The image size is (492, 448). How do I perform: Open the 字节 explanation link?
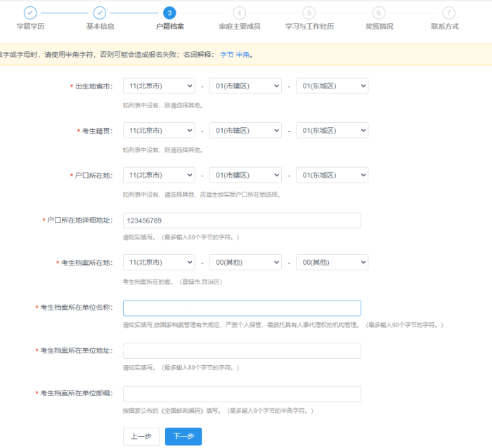click(x=226, y=54)
